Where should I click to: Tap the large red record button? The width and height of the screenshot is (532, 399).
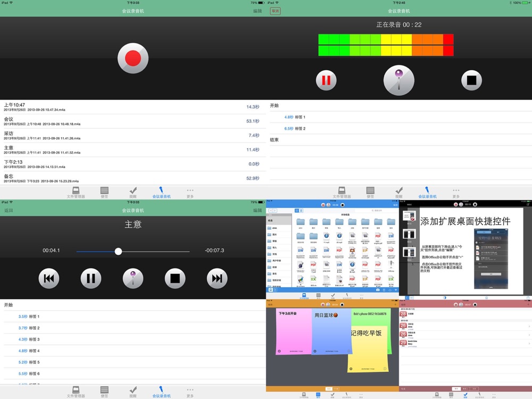pyautogui.click(x=132, y=58)
